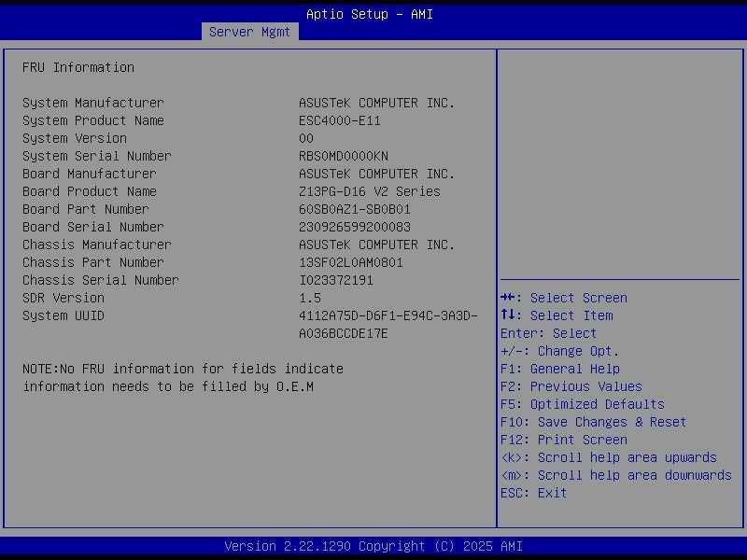This screenshot has width=747, height=560.
Task: Click the Select Item help entry
Action: pos(557,315)
